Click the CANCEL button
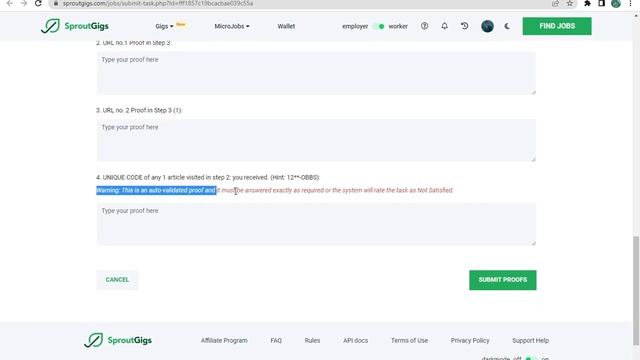 pos(117,280)
